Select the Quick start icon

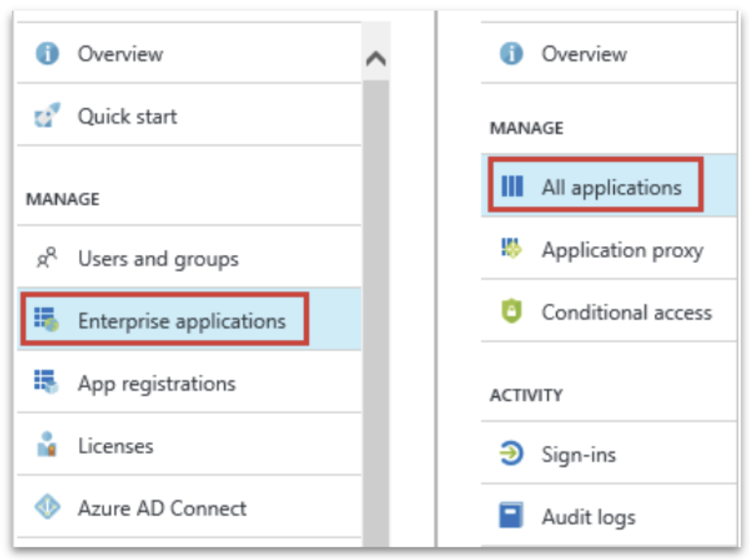tap(47, 116)
